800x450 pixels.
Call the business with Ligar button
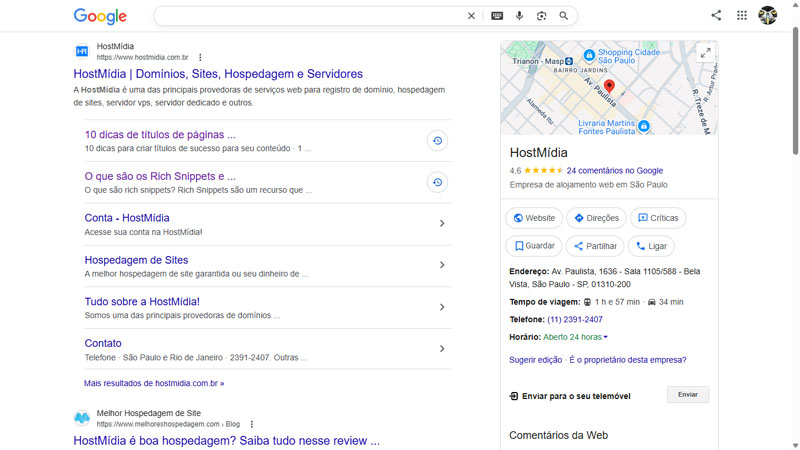click(x=651, y=246)
